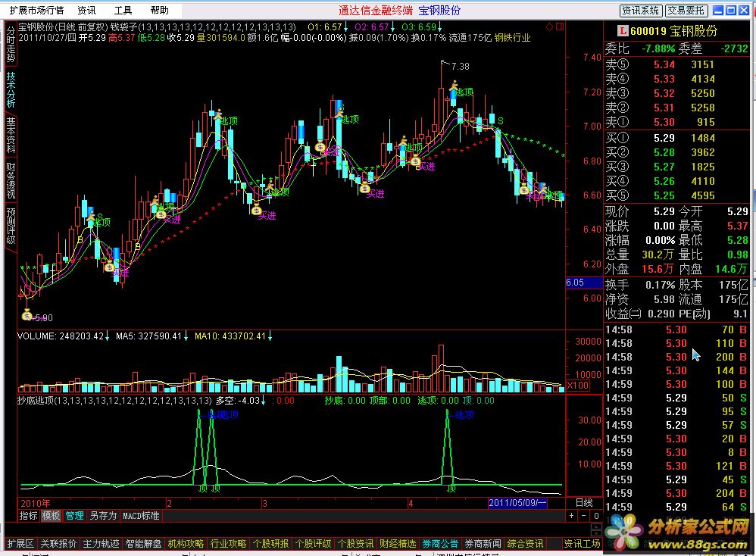Zoom out chart with the minus button

pyautogui.click(x=583, y=516)
